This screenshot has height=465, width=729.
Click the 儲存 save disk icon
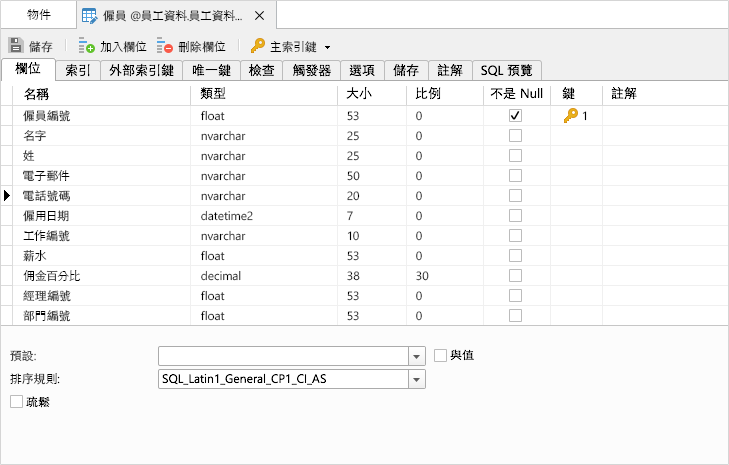pos(16,46)
